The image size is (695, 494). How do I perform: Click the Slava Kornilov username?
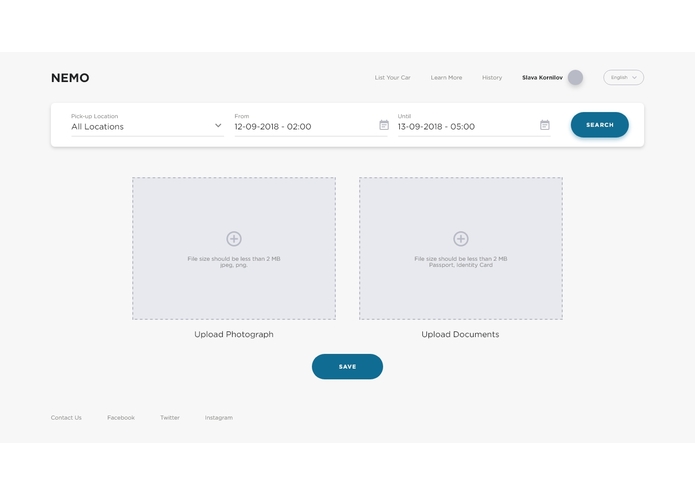coord(542,78)
